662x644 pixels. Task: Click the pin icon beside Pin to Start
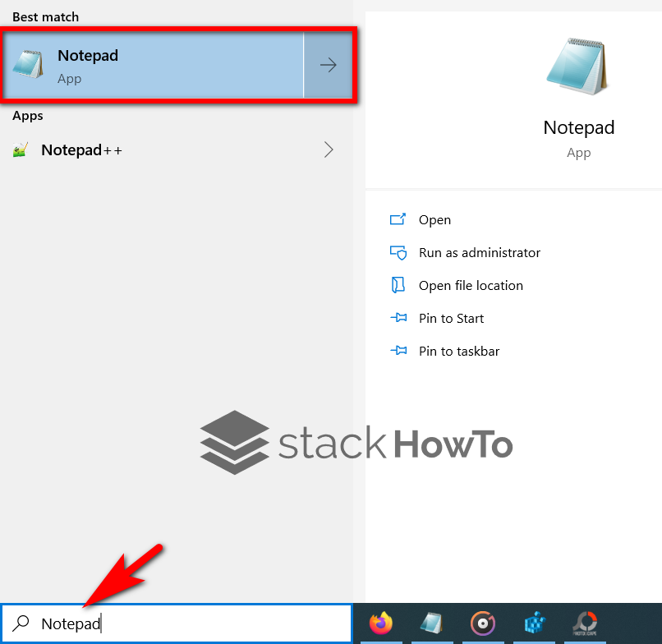398,318
